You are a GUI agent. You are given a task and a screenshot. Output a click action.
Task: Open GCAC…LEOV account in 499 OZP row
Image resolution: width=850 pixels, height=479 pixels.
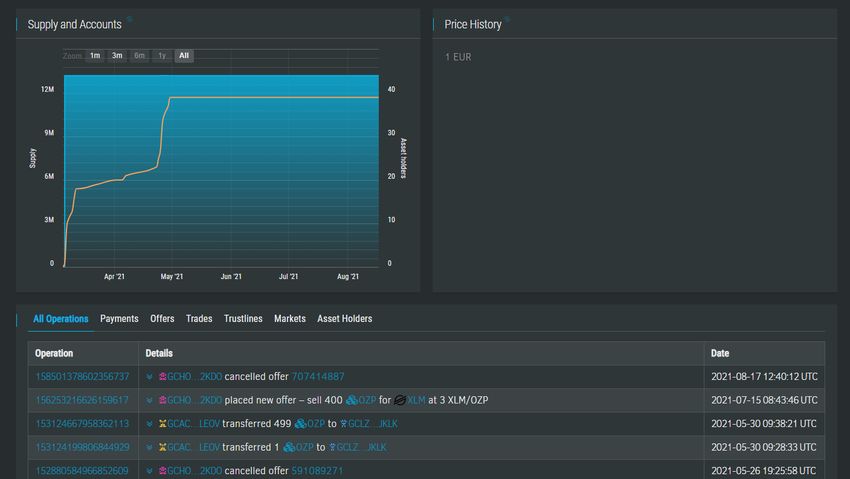[x=194, y=424]
